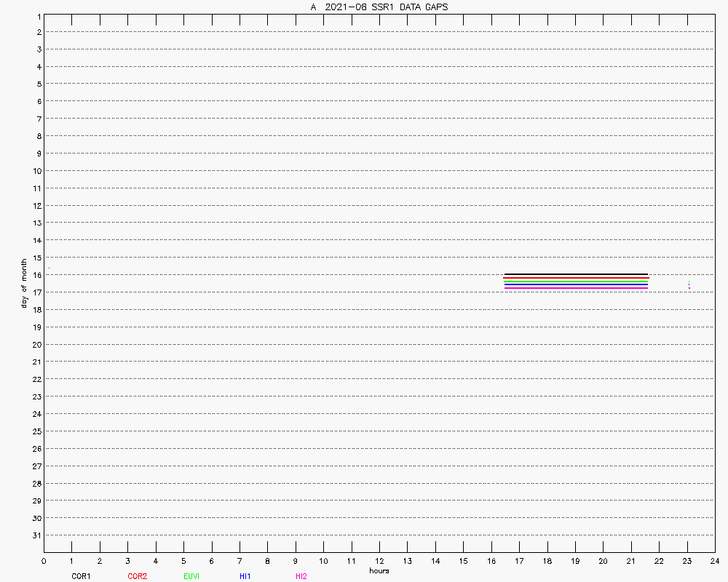Select the red COR2 data gap bar
This screenshot has height=582, width=728.
(575, 278)
